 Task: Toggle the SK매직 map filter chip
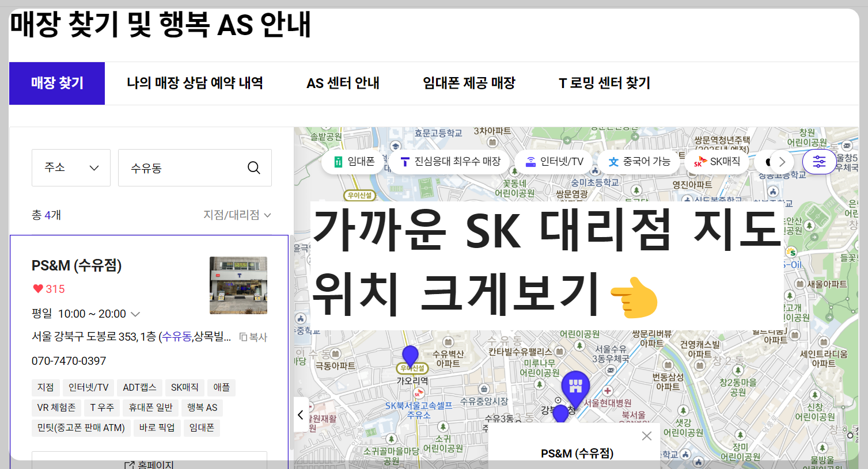point(717,162)
